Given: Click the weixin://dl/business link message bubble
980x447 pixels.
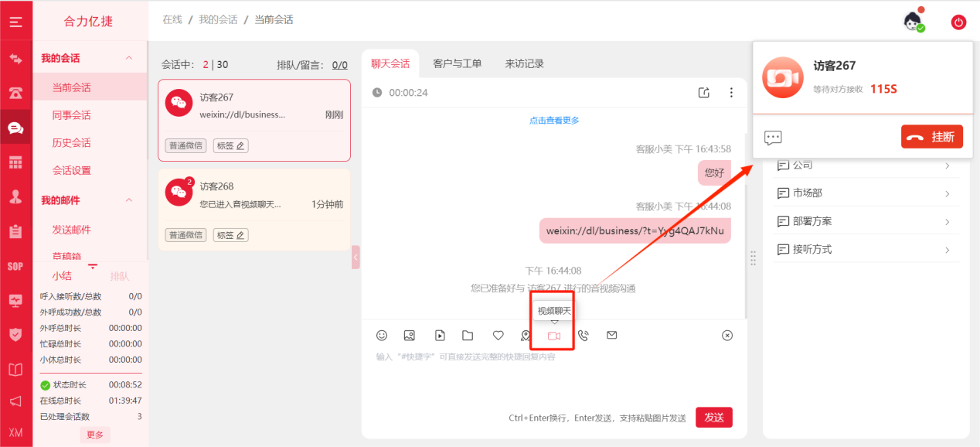Looking at the screenshot, I should 635,230.
